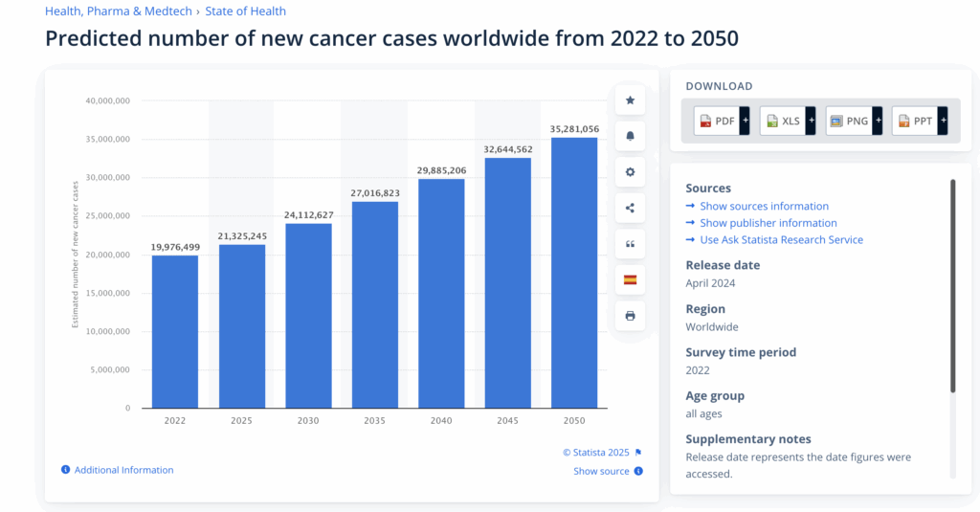Click the star favorite icon
Image resolution: width=980 pixels, height=512 pixels.
630,100
